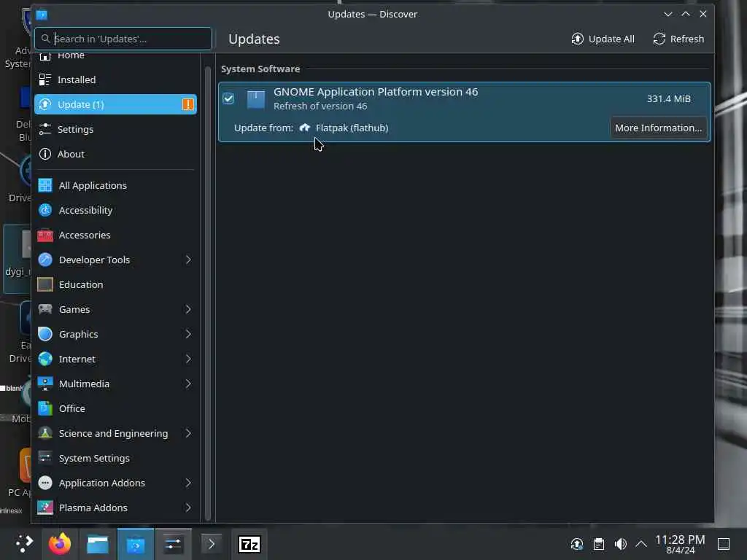Screen dimensions: 747x560
Task: Click the orange warning badge on Update
Action: coord(188,104)
